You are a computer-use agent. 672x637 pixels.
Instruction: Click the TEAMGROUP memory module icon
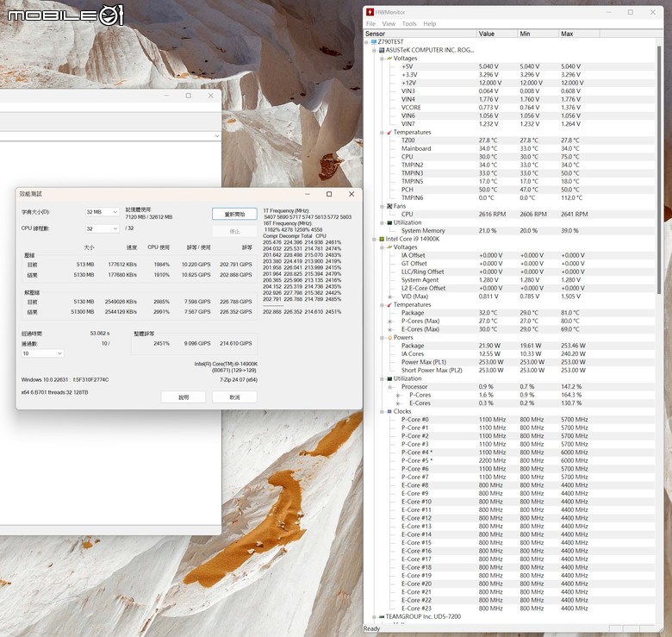[x=382, y=616]
